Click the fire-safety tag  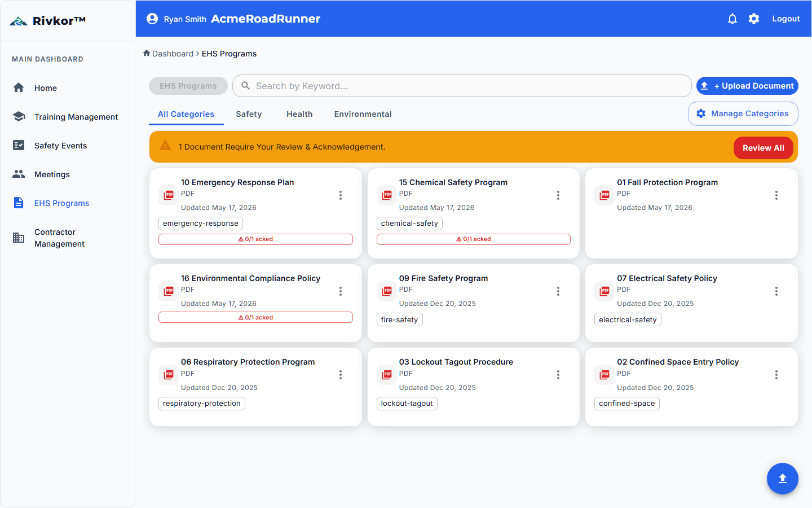(x=399, y=319)
